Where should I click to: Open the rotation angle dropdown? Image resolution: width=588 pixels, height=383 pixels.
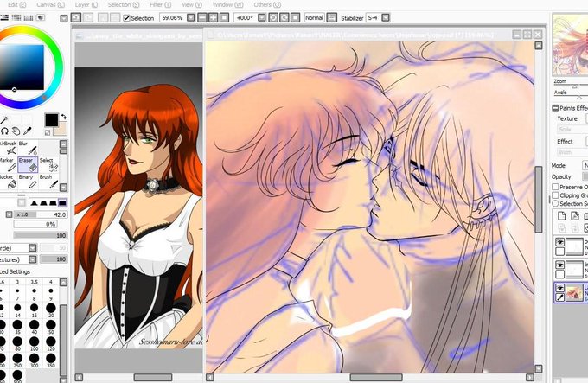[x=262, y=17]
